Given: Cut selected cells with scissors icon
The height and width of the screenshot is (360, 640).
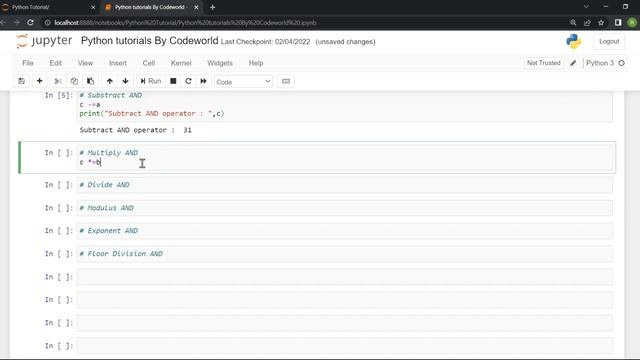Looking at the screenshot, I should click(x=58, y=81).
